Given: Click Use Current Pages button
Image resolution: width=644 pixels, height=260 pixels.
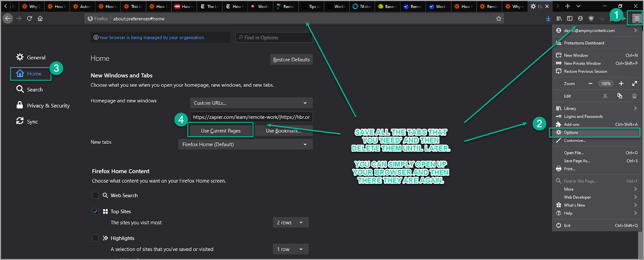Looking at the screenshot, I should coord(221,131).
